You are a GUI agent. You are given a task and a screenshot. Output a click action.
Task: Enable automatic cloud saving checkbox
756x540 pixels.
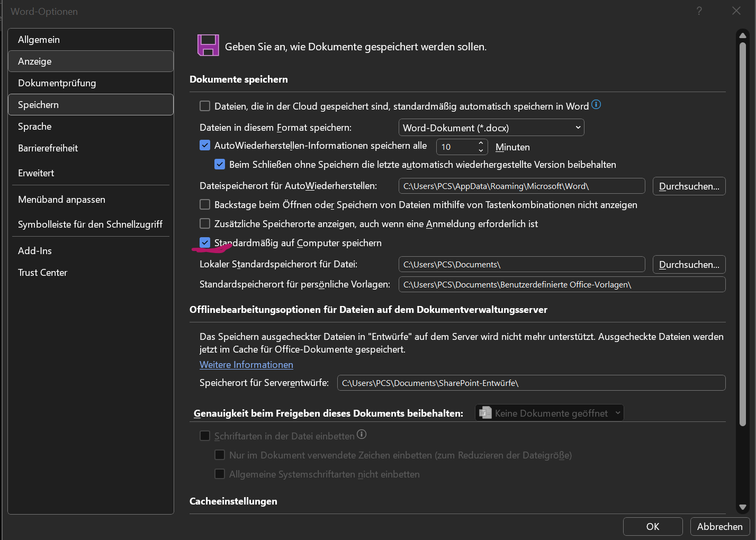coord(205,106)
